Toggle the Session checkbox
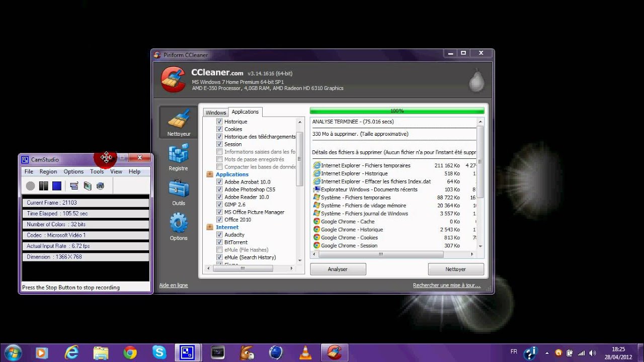Viewport: 644px width, 362px height. pyautogui.click(x=219, y=144)
